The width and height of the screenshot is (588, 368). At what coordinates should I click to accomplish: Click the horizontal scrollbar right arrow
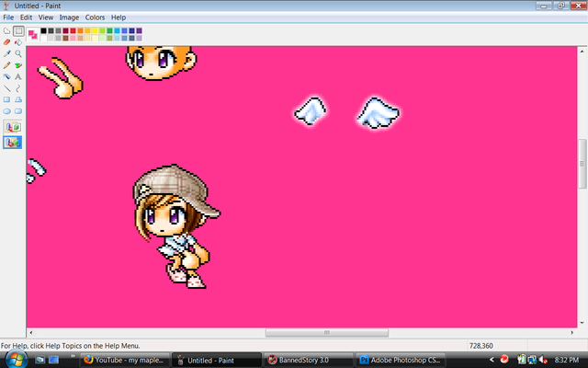[x=572, y=333]
